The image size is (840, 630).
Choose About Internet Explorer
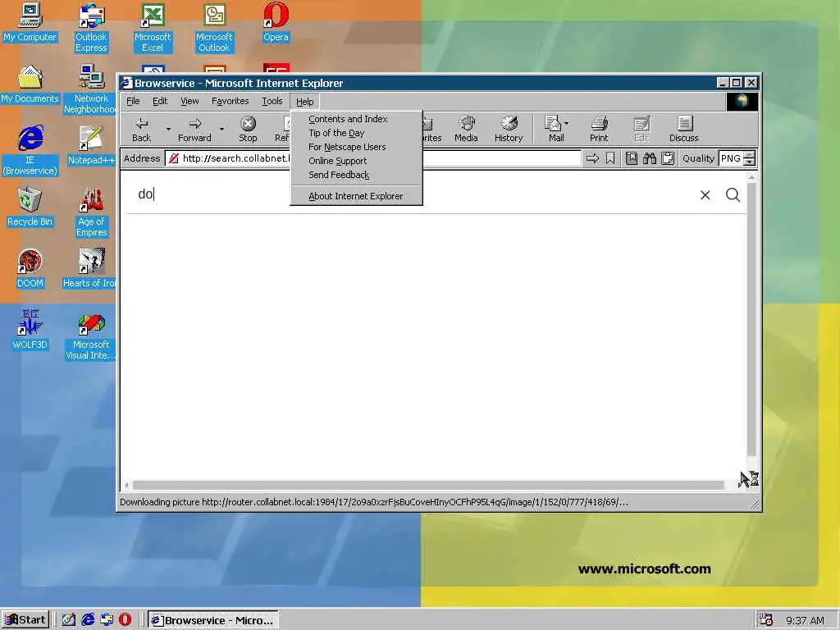357,196
